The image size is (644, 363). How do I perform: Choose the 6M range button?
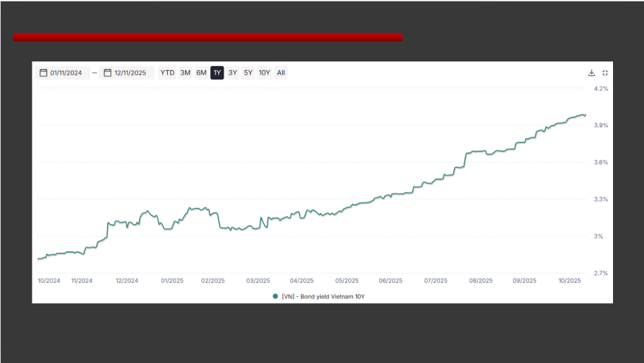click(201, 73)
